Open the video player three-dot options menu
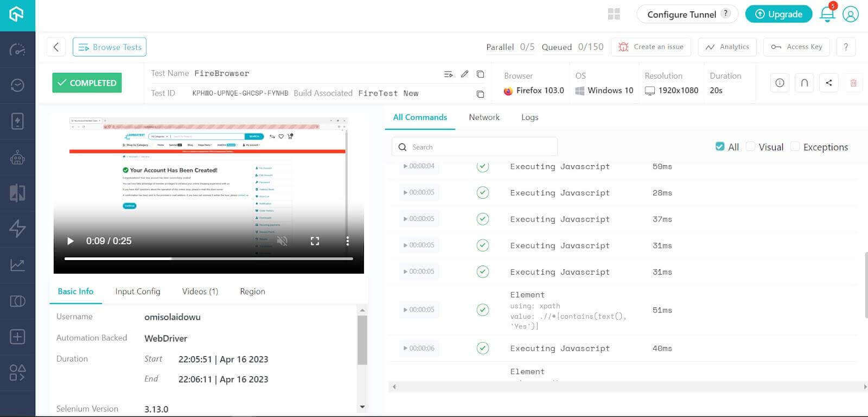The image size is (868, 417). [347, 241]
